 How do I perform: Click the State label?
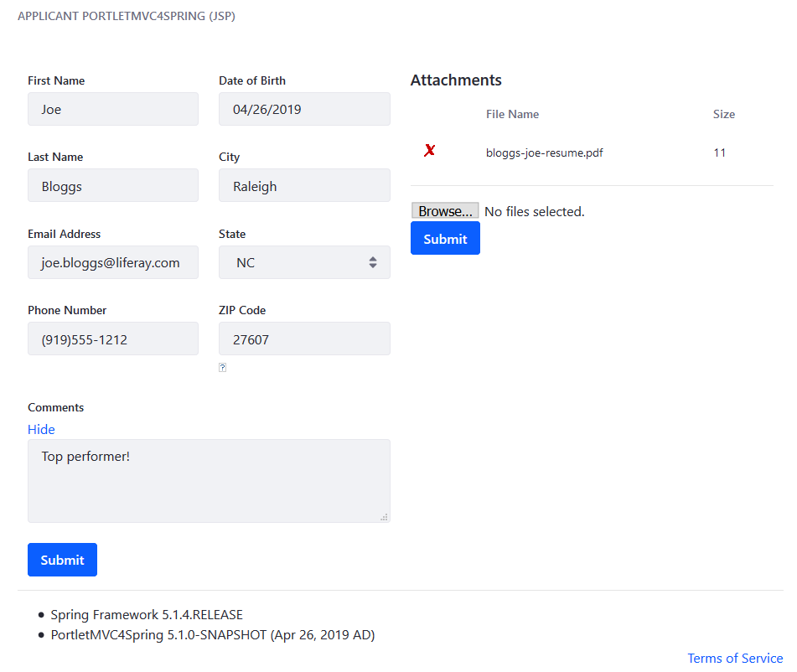(232, 234)
